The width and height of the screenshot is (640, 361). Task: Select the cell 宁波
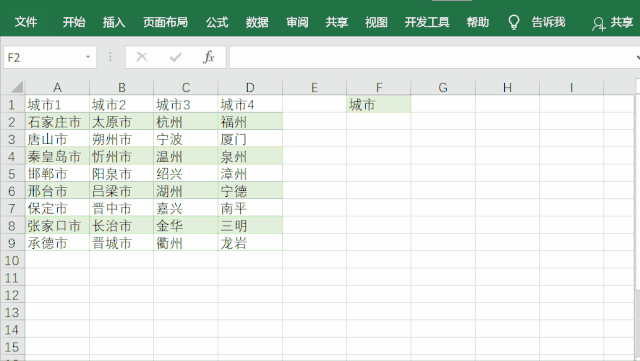tap(186, 139)
